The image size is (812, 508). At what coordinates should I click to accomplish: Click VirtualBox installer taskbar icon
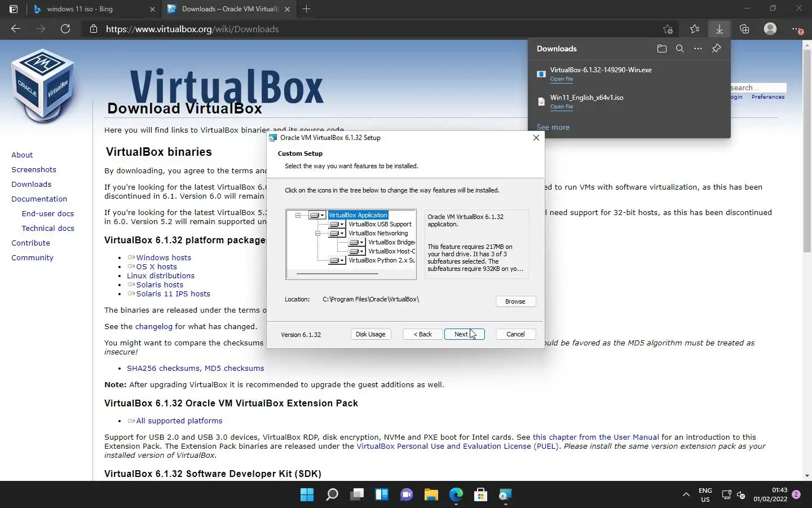pos(505,495)
